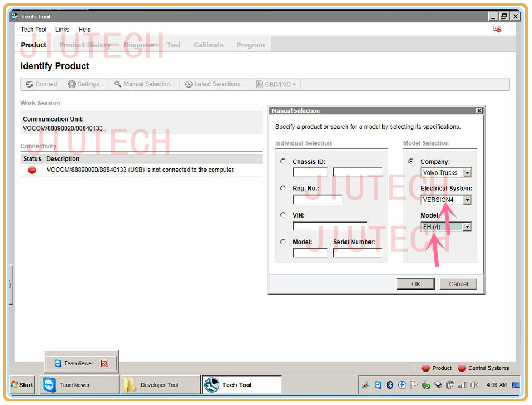
Task: Click the 4:08 AM clock
Action: point(496,385)
